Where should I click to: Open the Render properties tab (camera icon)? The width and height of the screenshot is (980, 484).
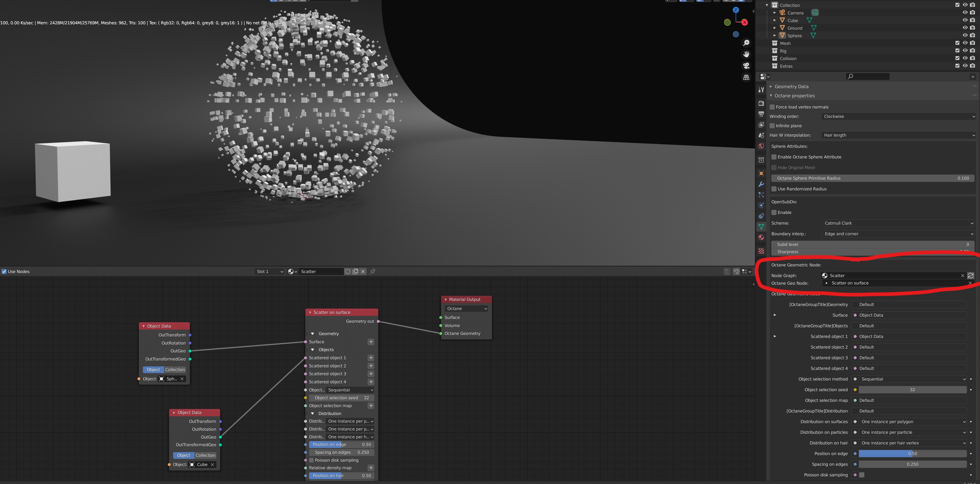tap(761, 103)
